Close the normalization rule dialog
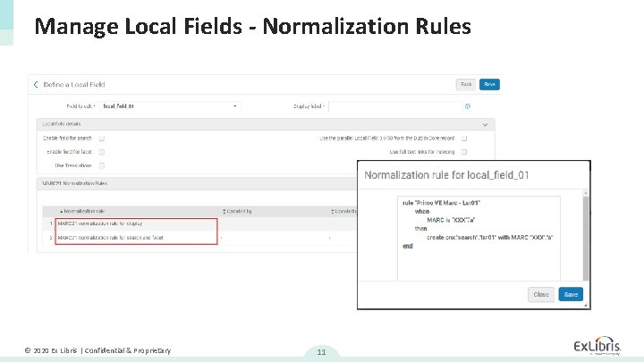Image resolution: width=644 pixels, height=362 pixels. coord(541,294)
